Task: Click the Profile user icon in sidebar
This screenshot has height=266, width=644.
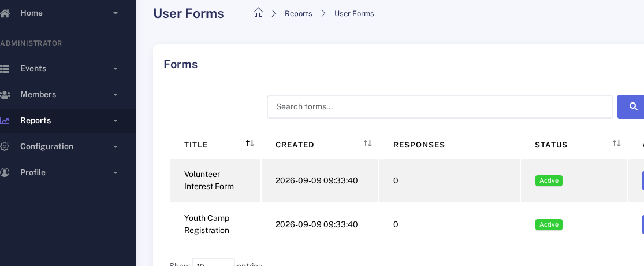Action: (x=5, y=172)
